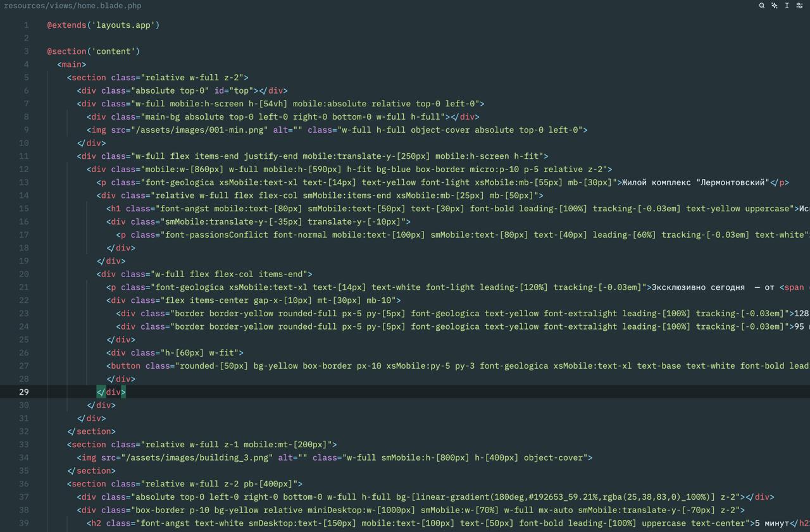
Task: Click the button tag on line 27
Action: (x=125, y=366)
